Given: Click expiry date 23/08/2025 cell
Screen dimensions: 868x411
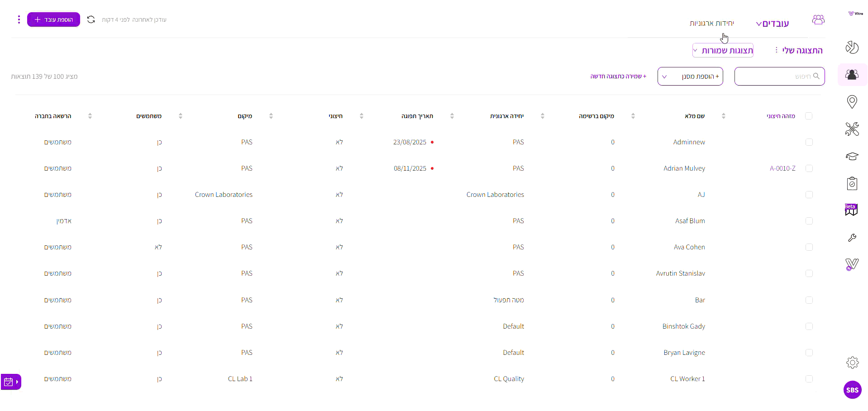Looking at the screenshot, I should 410,142.
